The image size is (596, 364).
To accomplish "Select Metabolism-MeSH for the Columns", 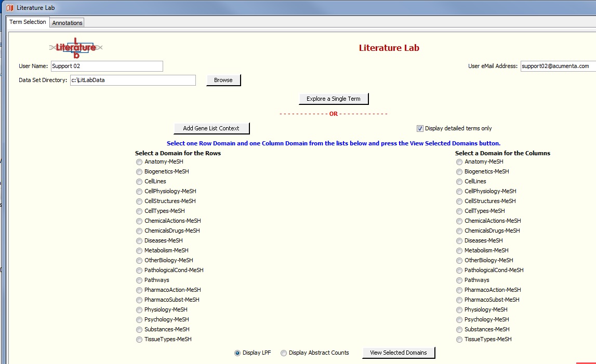I will click(x=459, y=251).
